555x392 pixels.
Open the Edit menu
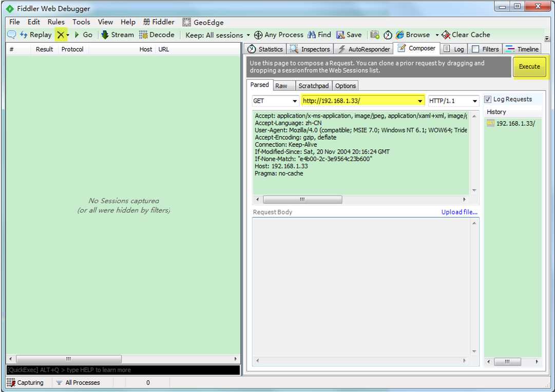(x=33, y=22)
